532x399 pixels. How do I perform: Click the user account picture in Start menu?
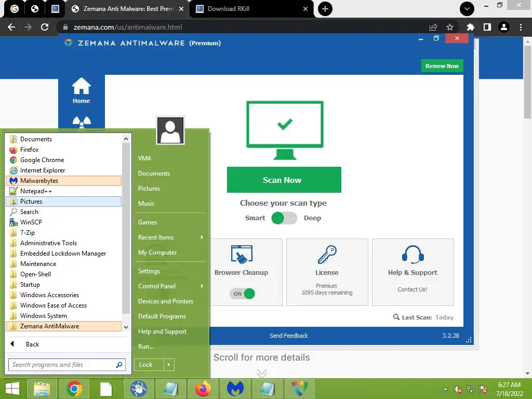click(x=170, y=130)
